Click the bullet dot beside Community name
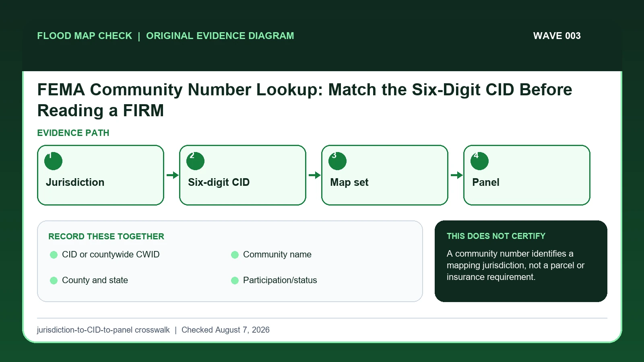 [x=235, y=255]
